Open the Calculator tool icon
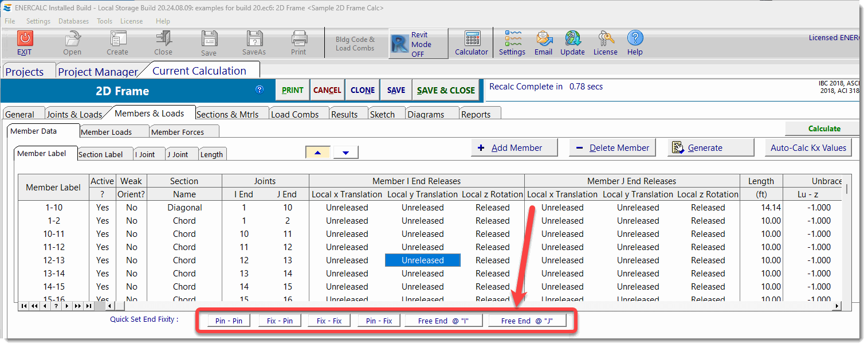 472,38
